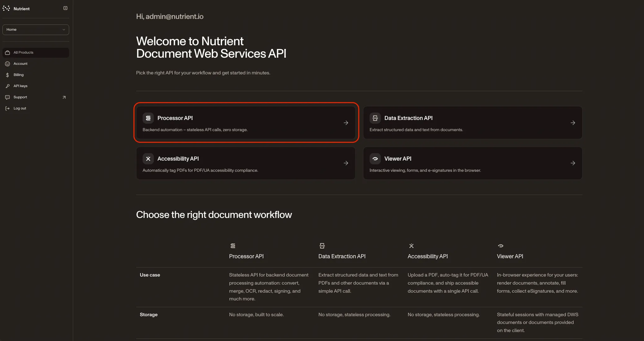Collapse the sidebar using the panel icon

(x=65, y=8)
